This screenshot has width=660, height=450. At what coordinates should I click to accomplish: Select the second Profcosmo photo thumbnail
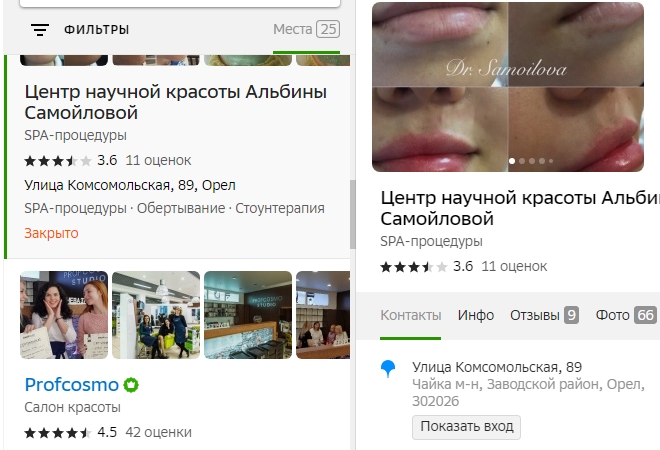coord(155,315)
